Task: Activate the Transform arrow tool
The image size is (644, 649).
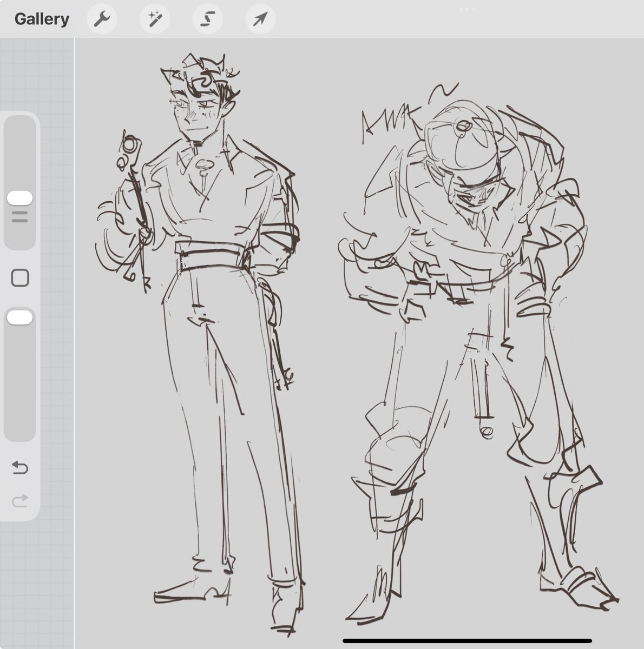Action: tap(260, 19)
